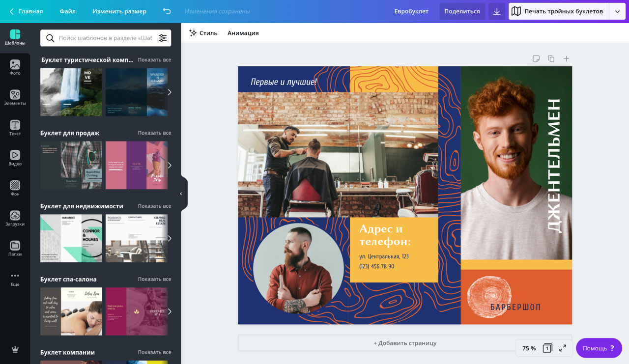Select the Connor & Holmes template thumbnail

tap(71, 238)
